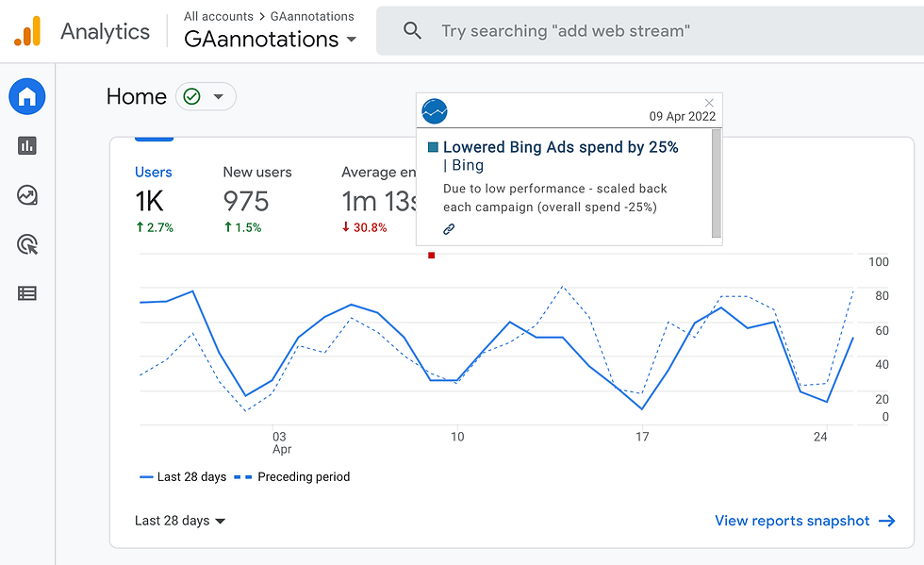Open the Last 28 days date range dropdown
Viewport: 924px width, 565px height.
coord(180,521)
